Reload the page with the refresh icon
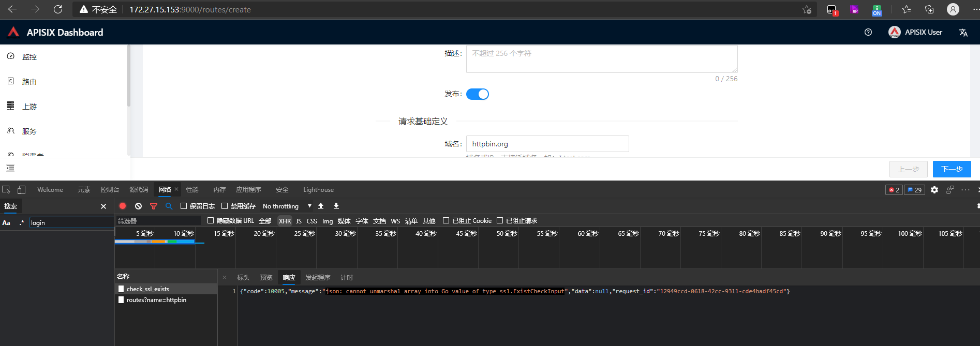The image size is (980, 346). [x=58, y=9]
